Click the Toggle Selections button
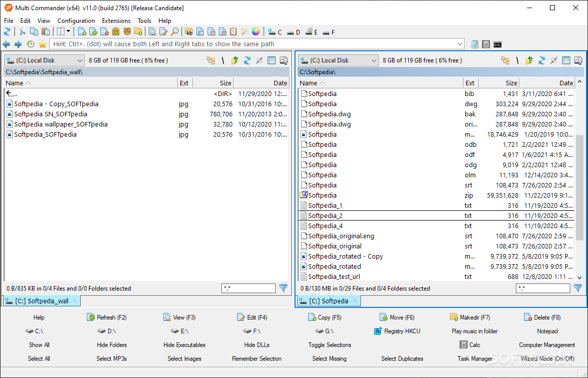Viewport: 588px width, 378px height. pyautogui.click(x=330, y=345)
